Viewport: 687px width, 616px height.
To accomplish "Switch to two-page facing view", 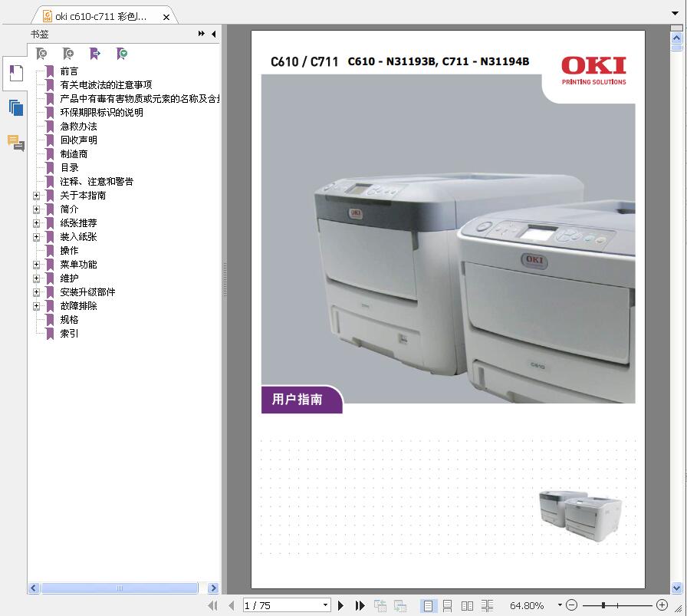I will pos(467,605).
